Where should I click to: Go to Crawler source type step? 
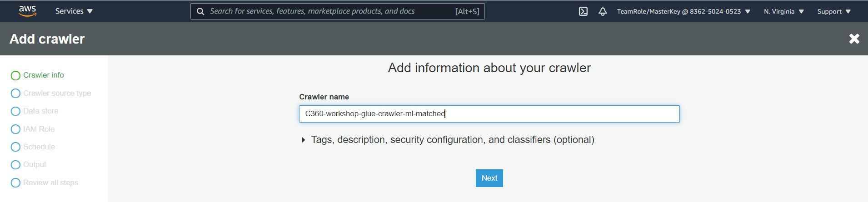(x=57, y=93)
